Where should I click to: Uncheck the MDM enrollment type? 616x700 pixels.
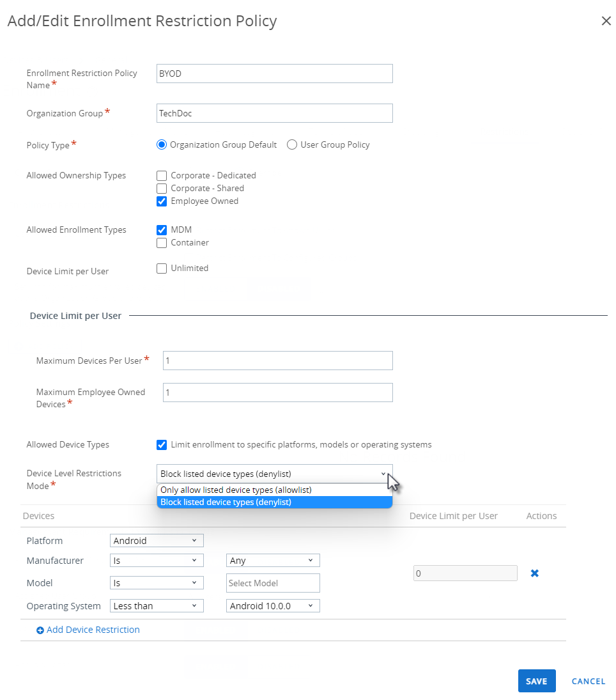(x=162, y=230)
